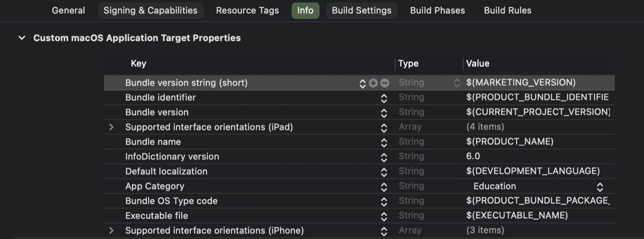
Task: Expand Supported interface orientations (iPad) array
Action: 112,127
